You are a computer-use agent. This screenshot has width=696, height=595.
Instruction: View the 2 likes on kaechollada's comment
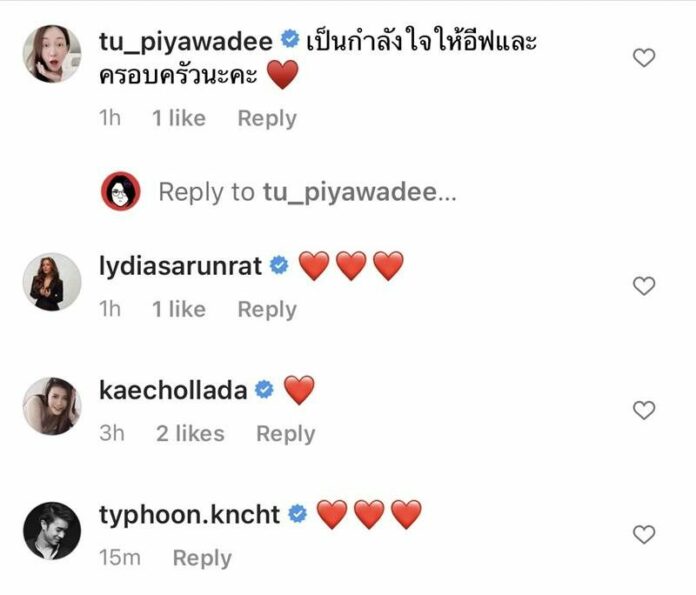tap(190, 434)
